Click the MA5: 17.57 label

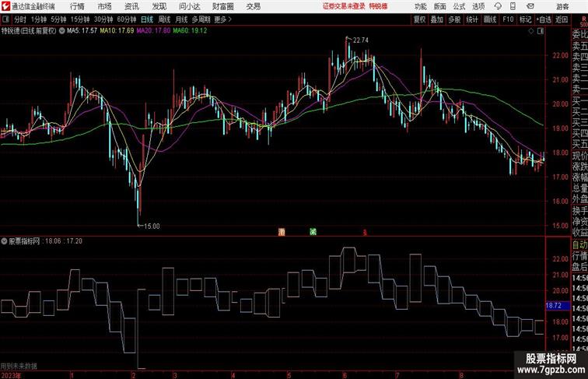tap(82, 31)
